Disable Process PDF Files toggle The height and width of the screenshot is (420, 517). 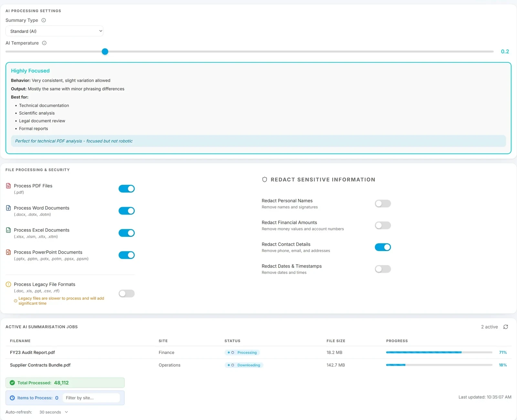(x=127, y=189)
